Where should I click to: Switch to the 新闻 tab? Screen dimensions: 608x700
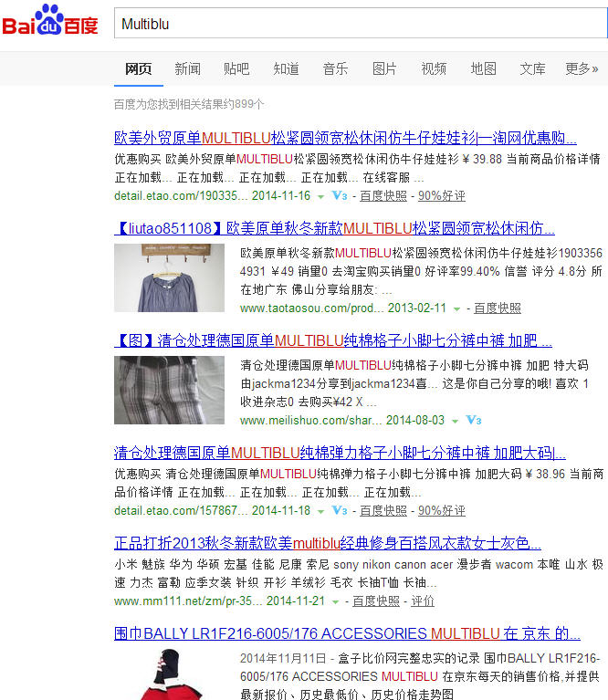187,68
